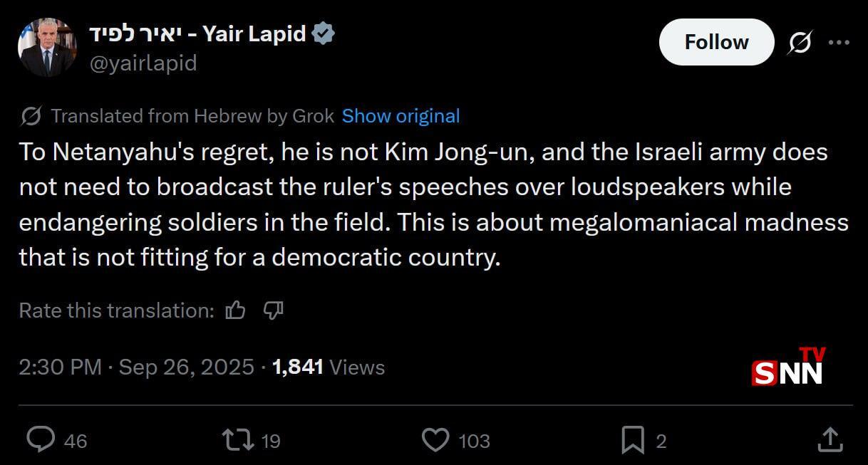Image resolution: width=868 pixels, height=465 pixels.
Task: Repost the tweet using retweet icon
Action: point(238,440)
